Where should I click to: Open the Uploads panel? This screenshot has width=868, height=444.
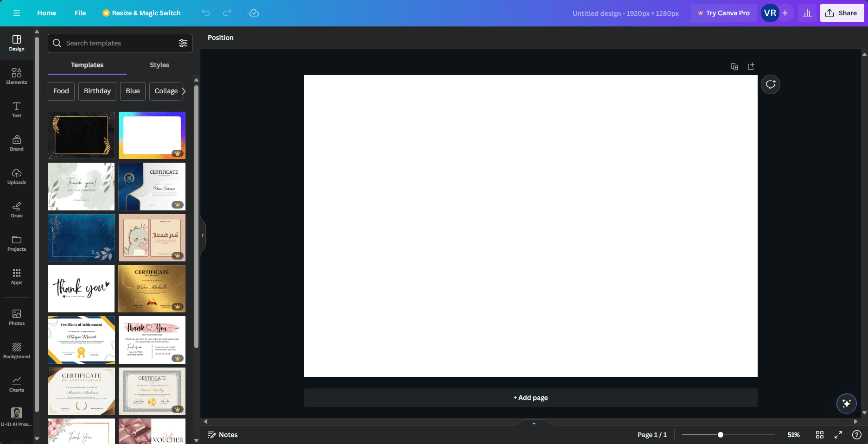(x=17, y=176)
